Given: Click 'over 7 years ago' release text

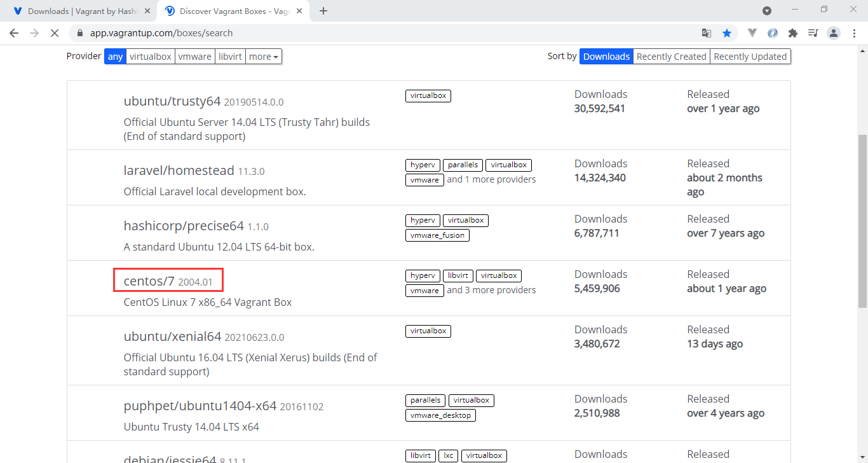Looking at the screenshot, I should 726,233.
